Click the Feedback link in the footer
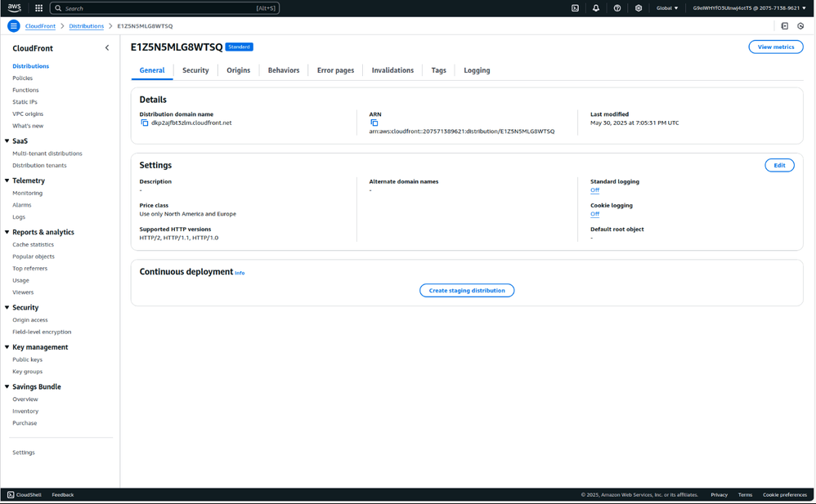This screenshot has width=816, height=504. coord(63,495)
